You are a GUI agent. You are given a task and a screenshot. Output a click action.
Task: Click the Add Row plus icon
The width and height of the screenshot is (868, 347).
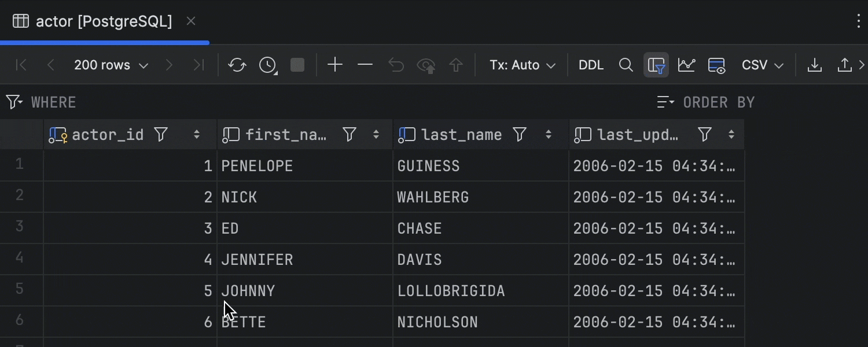pos(335,65)
